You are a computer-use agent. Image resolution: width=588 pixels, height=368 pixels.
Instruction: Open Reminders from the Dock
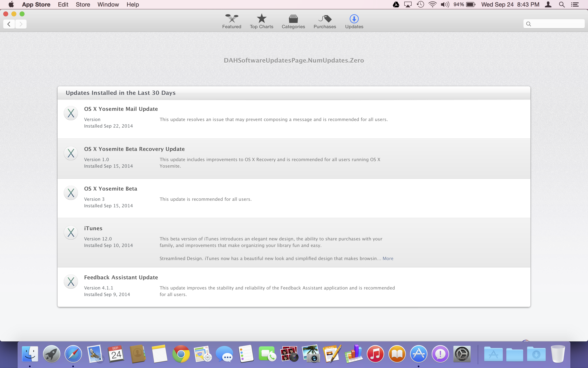[246, 354]
